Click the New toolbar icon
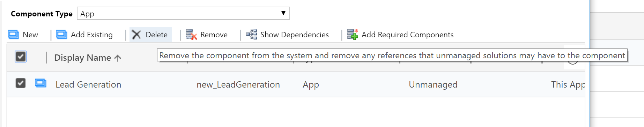The height and width of the screenshot is (127, 644). tap(14, 35)
